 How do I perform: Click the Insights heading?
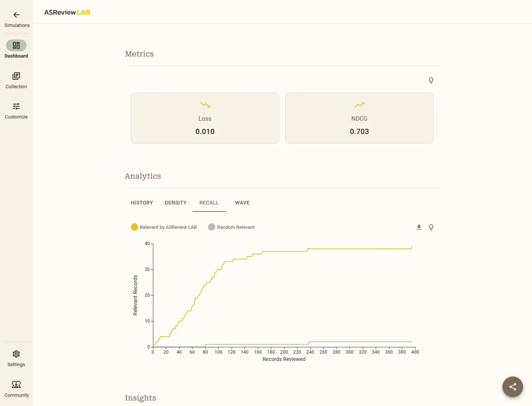tap(140, 398)
